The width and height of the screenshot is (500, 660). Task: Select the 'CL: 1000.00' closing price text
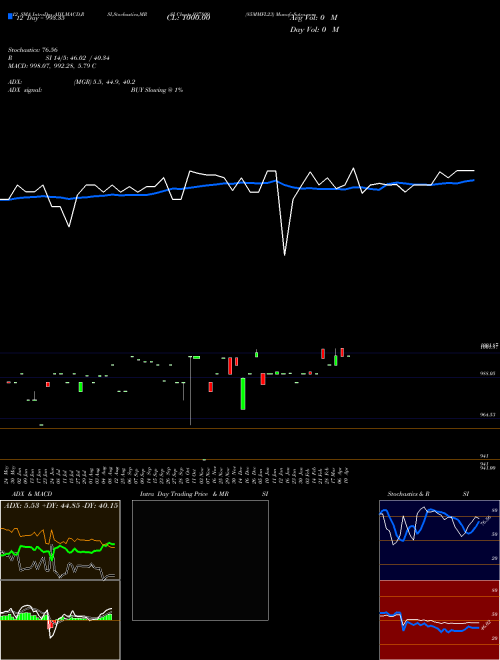pyautogui.click(x=188, y=18)
